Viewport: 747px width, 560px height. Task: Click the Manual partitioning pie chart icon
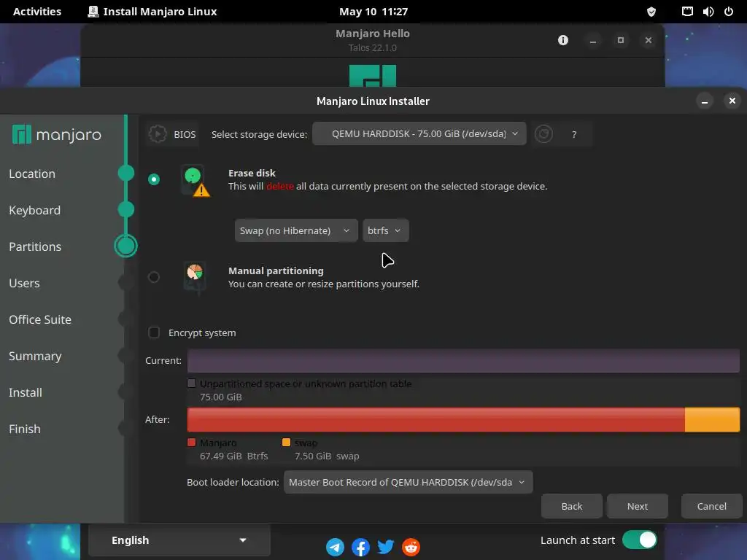(195, 277)
